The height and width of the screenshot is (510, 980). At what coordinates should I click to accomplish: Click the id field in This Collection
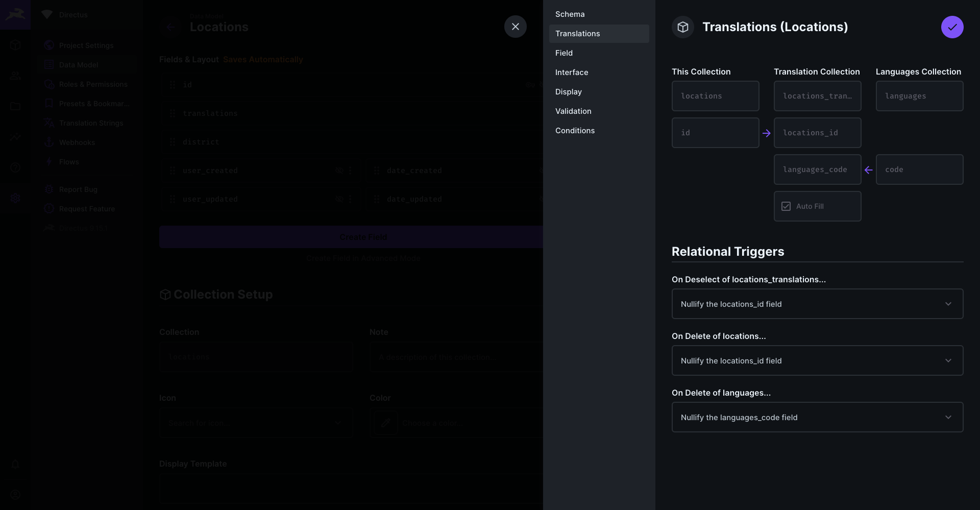(716, 133)
